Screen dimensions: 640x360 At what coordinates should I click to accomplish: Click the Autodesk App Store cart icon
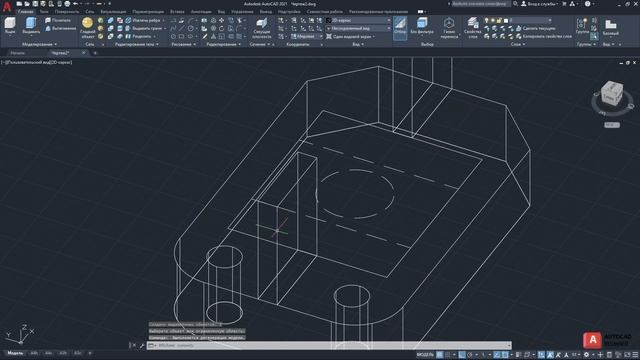click(x=564, y=4)
